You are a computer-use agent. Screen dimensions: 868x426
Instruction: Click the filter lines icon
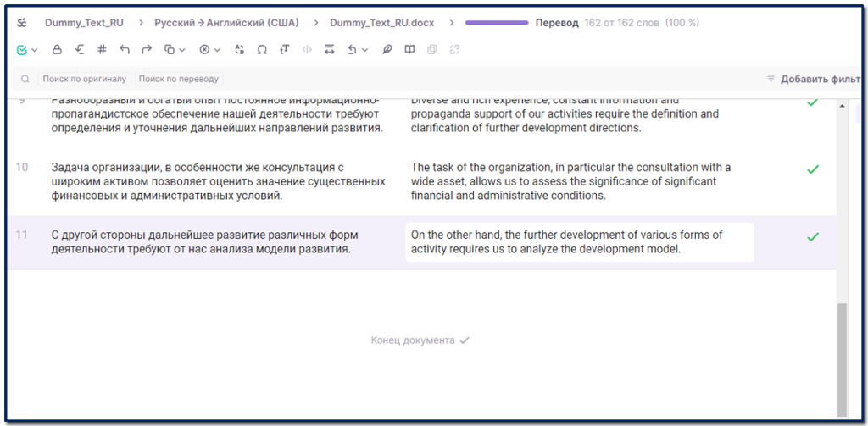[771, 79]
